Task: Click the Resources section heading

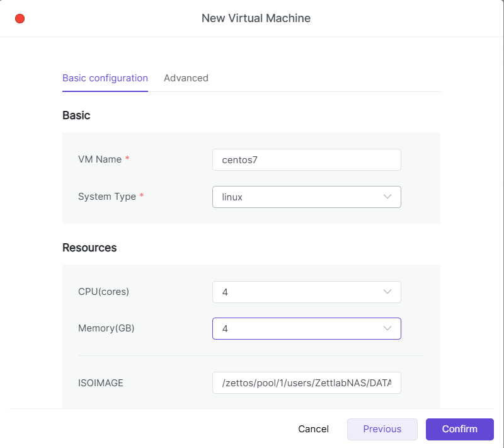Action: click(89, 248)
